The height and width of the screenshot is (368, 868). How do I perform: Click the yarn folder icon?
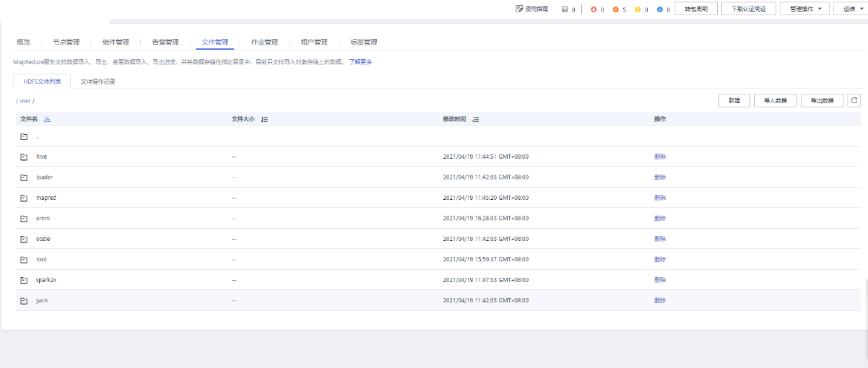24,300
